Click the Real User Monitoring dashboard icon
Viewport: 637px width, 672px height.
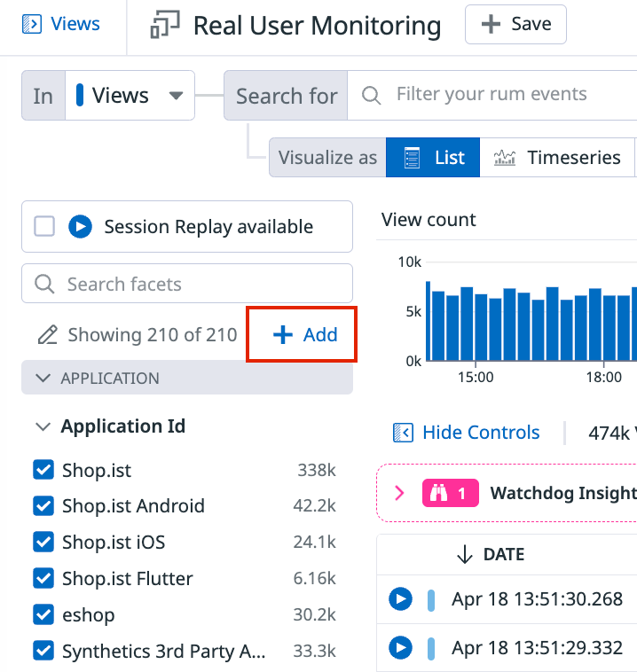coord(165,26)
